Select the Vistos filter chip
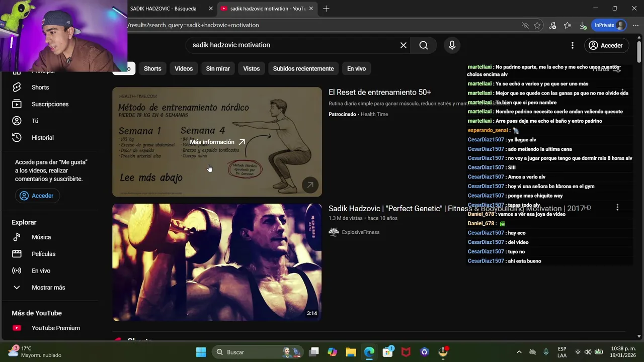The image size is (644, 362). point(252,68)
